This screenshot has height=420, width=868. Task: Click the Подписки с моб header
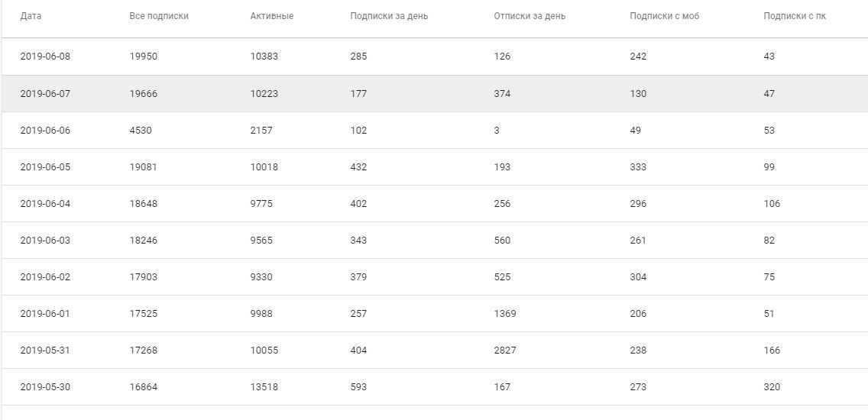(x=664, y=16)
